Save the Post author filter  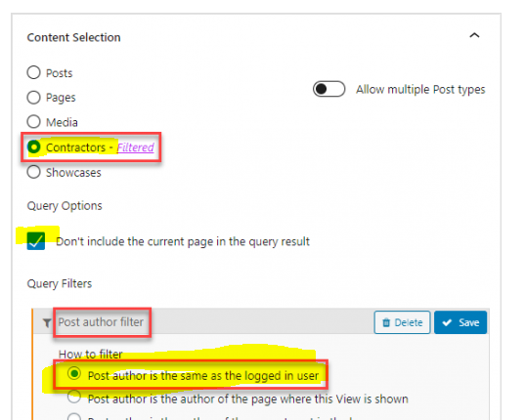(460, 322)
